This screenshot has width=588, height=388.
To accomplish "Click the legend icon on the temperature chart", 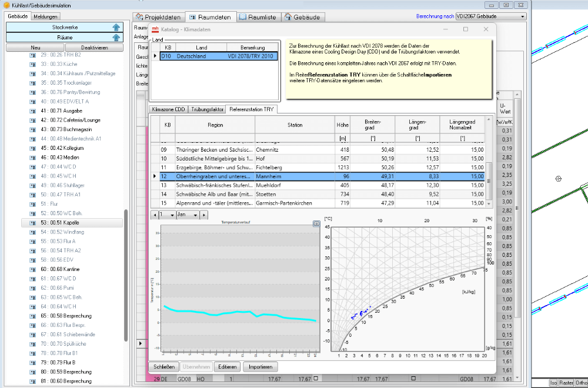I will click(316, 223).
